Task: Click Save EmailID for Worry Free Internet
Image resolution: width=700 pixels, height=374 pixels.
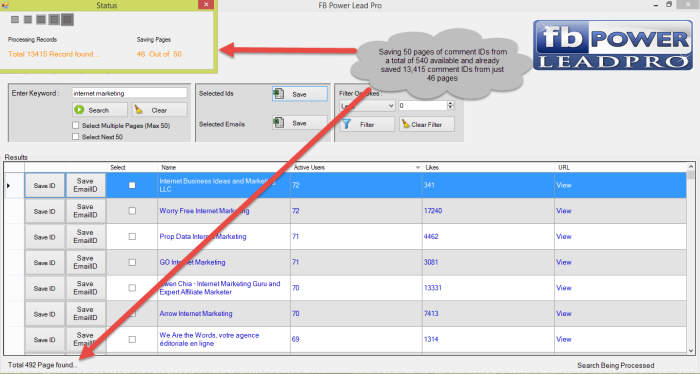Action: point(86,211)
